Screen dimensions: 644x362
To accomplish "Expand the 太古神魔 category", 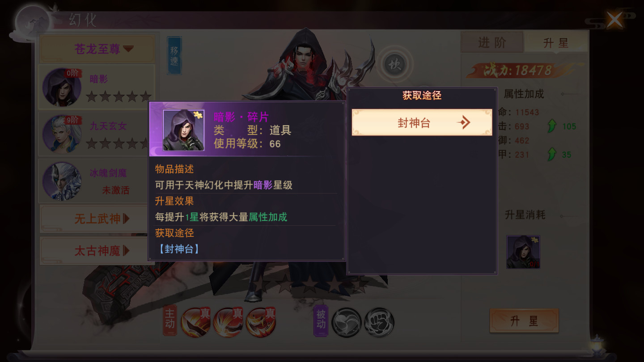I will (x=97, y=251).
